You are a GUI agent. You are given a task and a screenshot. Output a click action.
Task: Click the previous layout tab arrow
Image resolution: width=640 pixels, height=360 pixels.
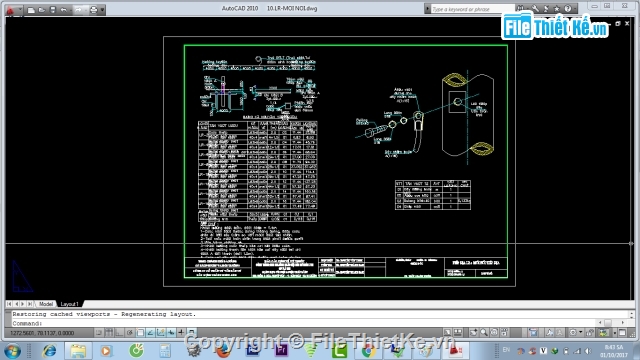tap(16, 304)
